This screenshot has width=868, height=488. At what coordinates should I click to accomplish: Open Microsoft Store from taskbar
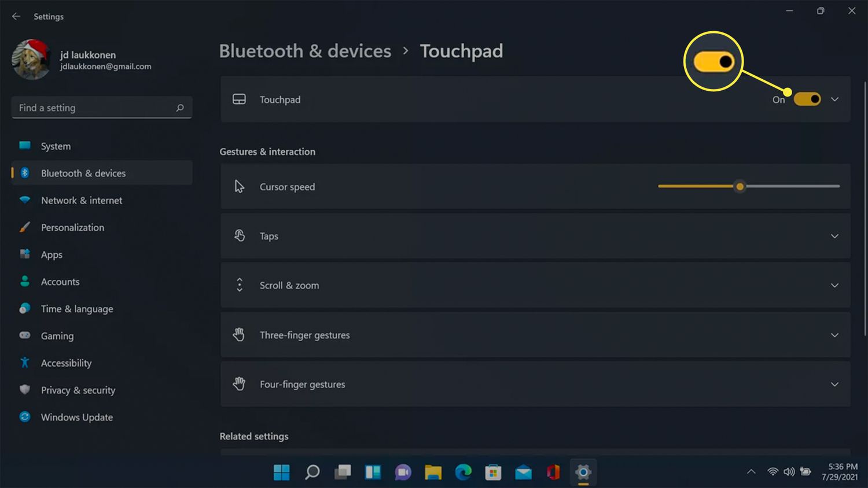(493, 472)
